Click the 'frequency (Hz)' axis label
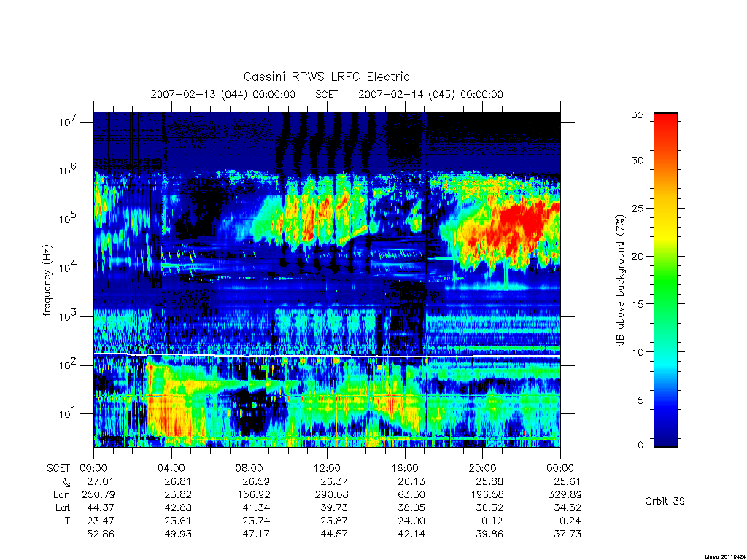The height and width of the screenshot is (560, 747). coord(47,281)
